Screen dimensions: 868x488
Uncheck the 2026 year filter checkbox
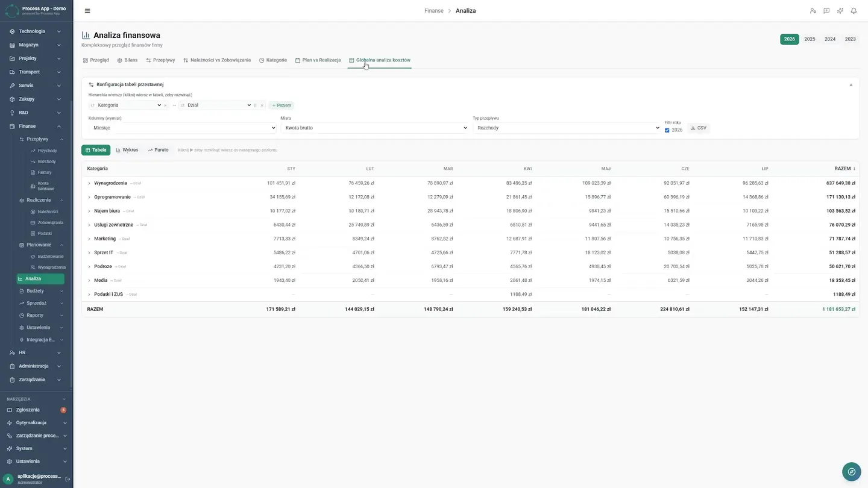pos(667,130)
